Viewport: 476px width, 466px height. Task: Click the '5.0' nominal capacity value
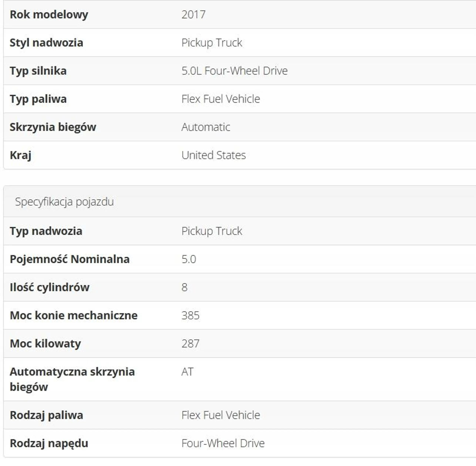coord(189,259)
